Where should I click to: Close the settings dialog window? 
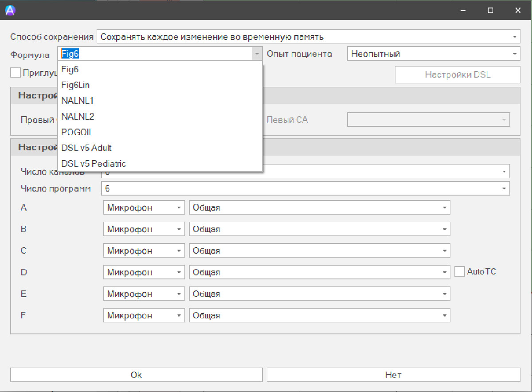517,10
